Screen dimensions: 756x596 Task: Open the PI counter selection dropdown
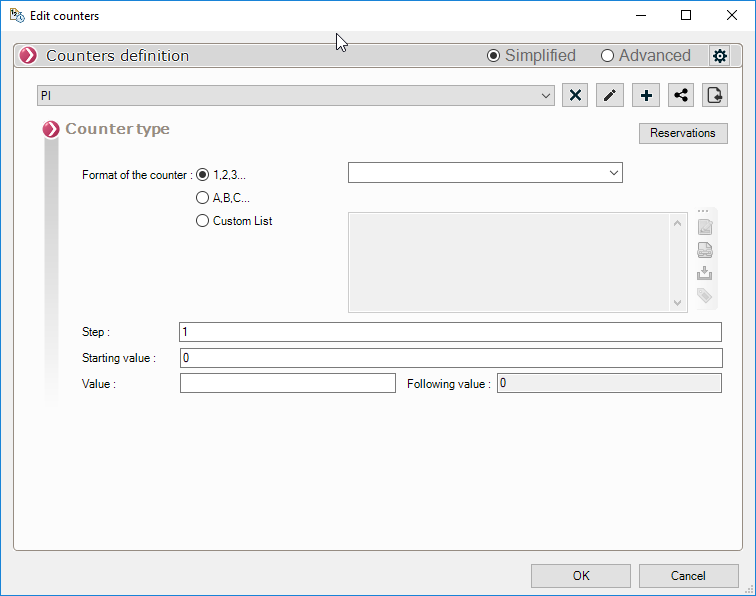(x=296, y=95)
